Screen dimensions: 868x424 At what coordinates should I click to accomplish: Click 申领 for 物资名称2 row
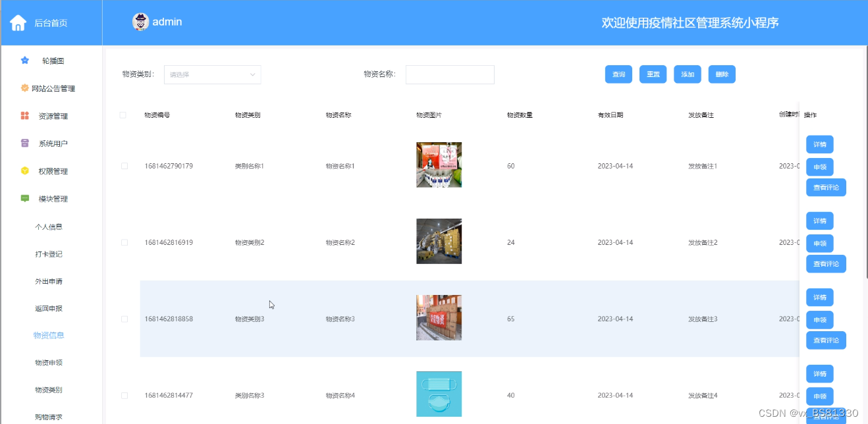point(820,243)
